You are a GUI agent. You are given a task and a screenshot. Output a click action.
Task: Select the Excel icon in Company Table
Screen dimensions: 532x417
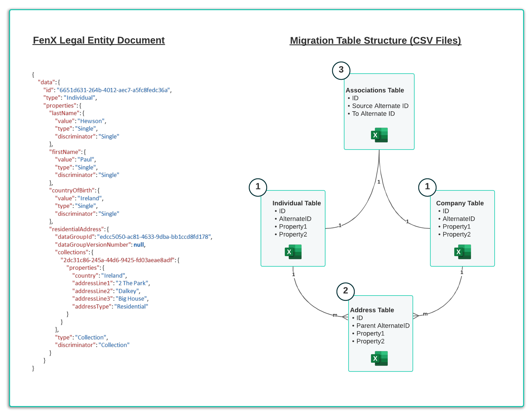click(x=462, y=252)
